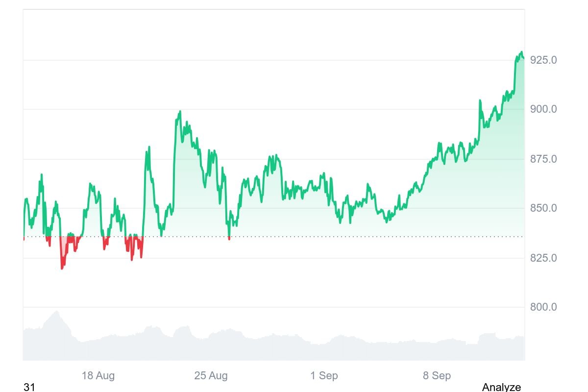Click the deepest red dip near 820

click(62, 268)
